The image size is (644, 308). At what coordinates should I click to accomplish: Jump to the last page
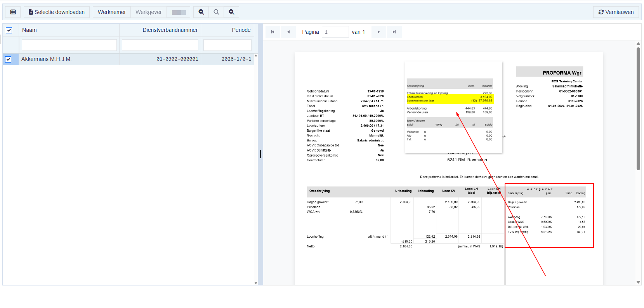tap(394, 32)
